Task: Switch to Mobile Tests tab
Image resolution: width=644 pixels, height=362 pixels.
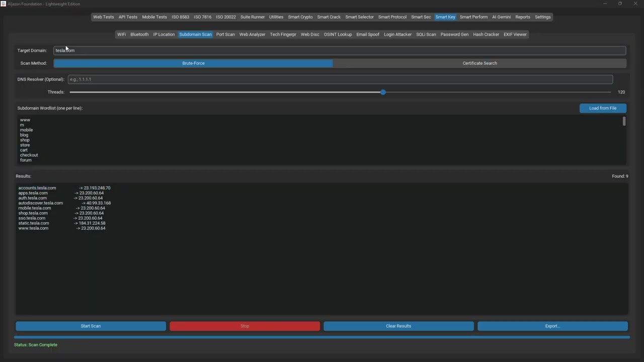Action: pyautogui.click(x=154, y=17)
